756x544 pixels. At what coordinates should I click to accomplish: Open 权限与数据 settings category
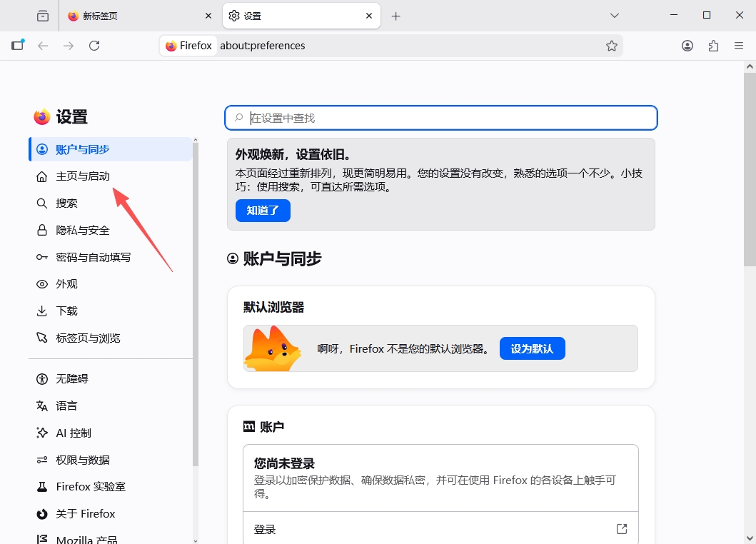[x=111, y=460]
